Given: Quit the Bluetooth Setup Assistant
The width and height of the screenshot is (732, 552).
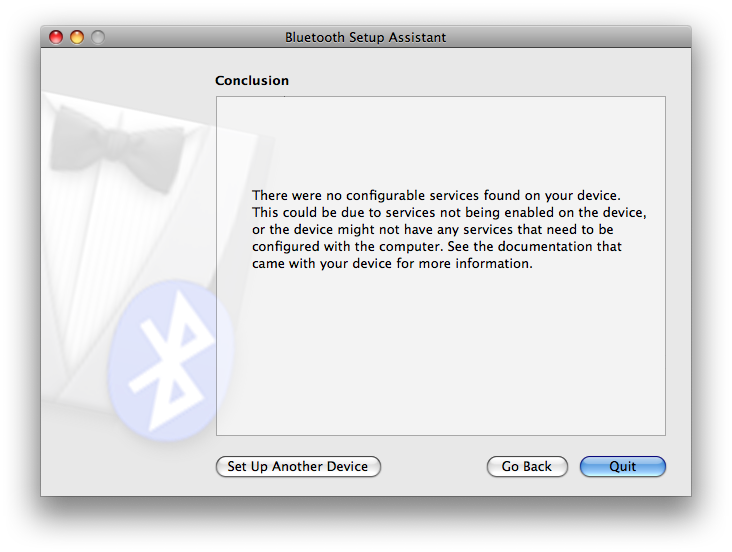Looking at the screenshot, I should tap(623, 467).
